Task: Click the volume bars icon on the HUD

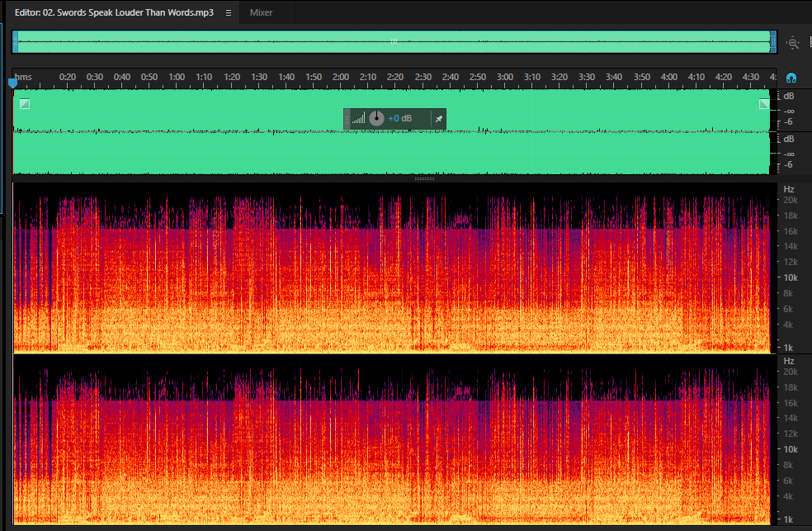Action: tap(358, 119)
